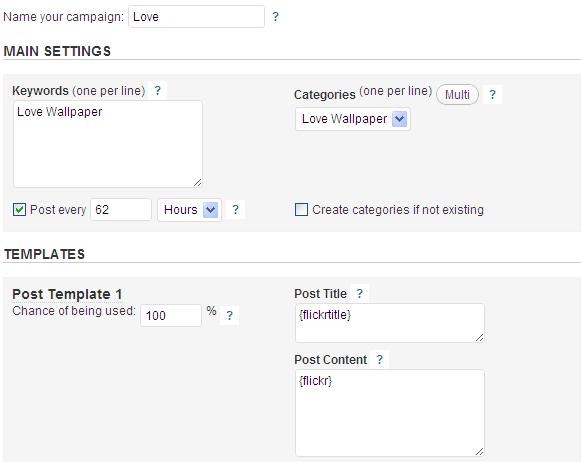Grab the Keywords textarea resize handle
The width and height of the screenshot is (581, 462).
pos(197,183)
